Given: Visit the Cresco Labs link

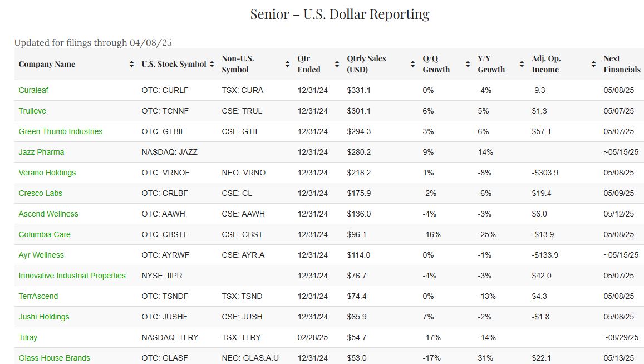Looking at the screenshot, I should pos(41,193).
